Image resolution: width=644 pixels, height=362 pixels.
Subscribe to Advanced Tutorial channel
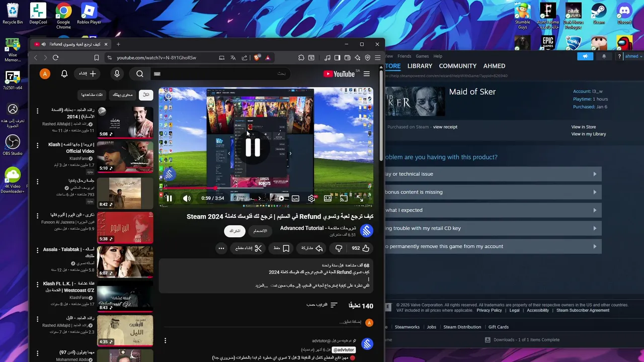pos(235,231)
